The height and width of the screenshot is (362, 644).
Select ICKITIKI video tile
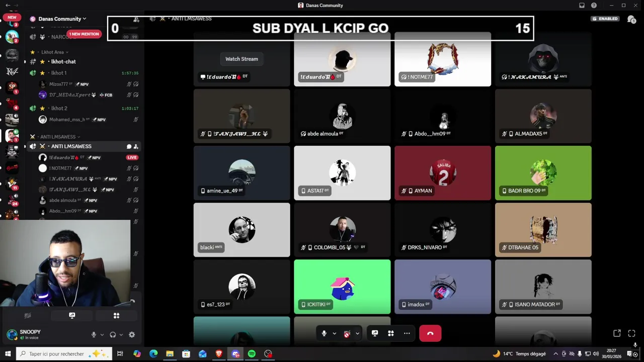tap(342, 287)
